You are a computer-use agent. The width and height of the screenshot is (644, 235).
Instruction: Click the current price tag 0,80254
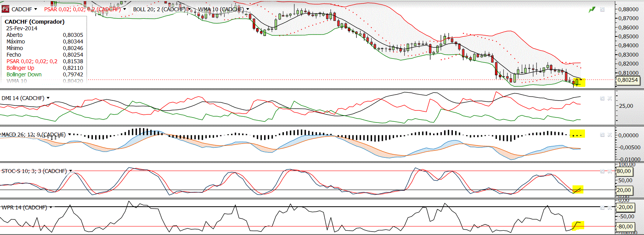pyautogui.click(x=628, y=80)
